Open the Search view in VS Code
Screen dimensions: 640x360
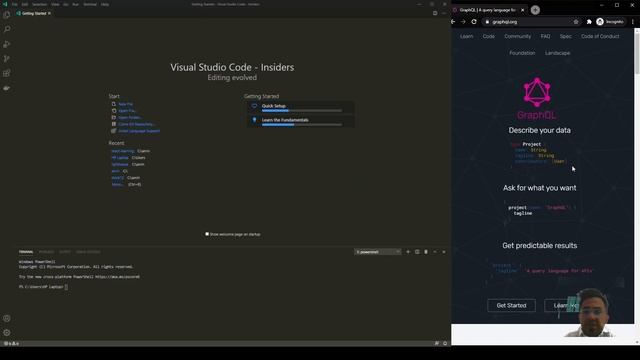[x=7, y=29]
